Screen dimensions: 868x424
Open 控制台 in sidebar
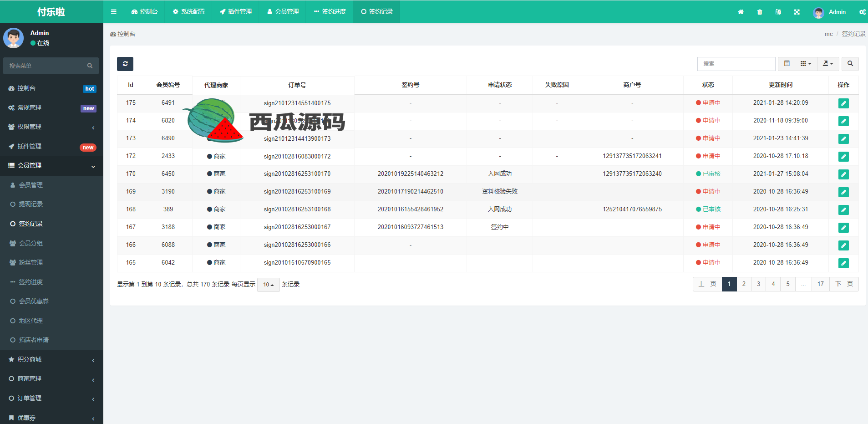click(51, 88)
